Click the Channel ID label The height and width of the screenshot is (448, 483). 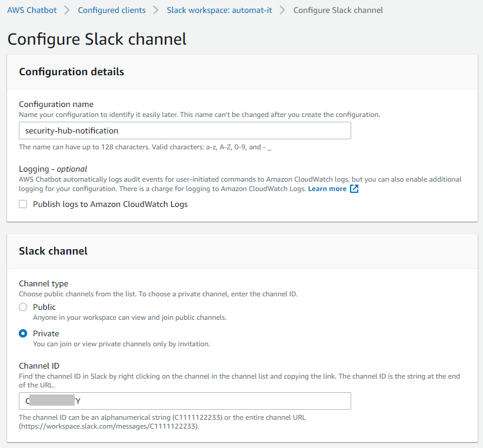point(39,366)
